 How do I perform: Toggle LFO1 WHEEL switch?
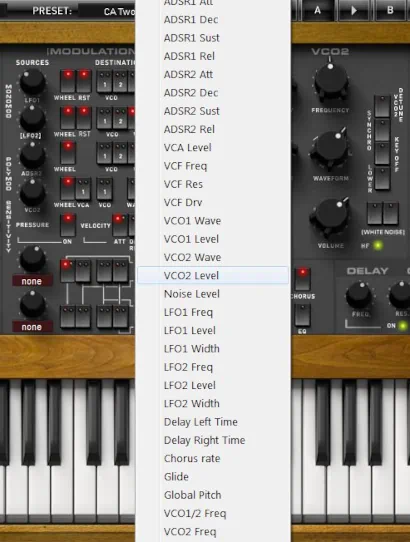[x=68, y=81]
